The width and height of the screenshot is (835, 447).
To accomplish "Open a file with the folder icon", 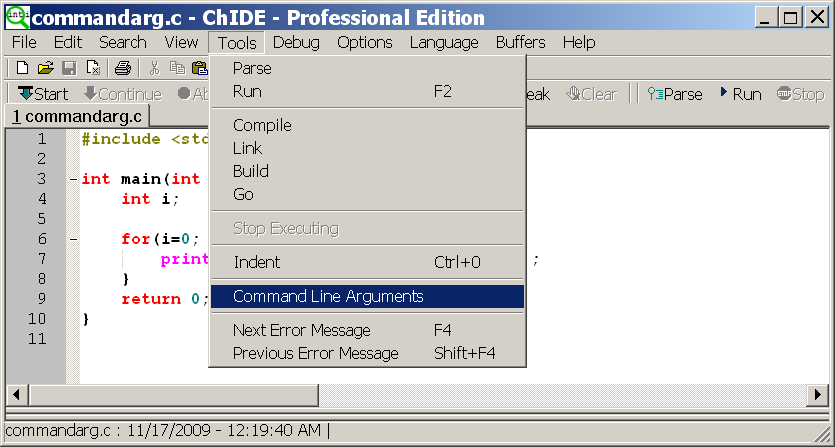I will [x=46, y=68].
